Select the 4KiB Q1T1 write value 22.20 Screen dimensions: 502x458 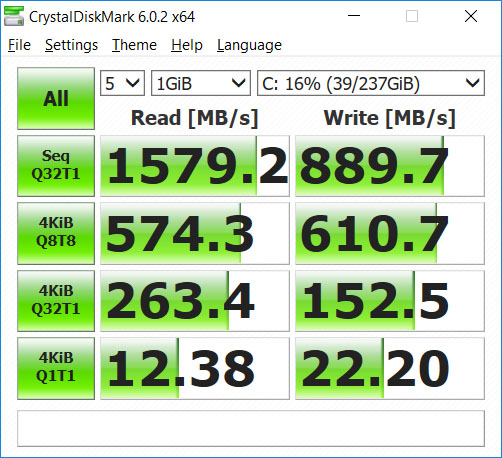390,368
